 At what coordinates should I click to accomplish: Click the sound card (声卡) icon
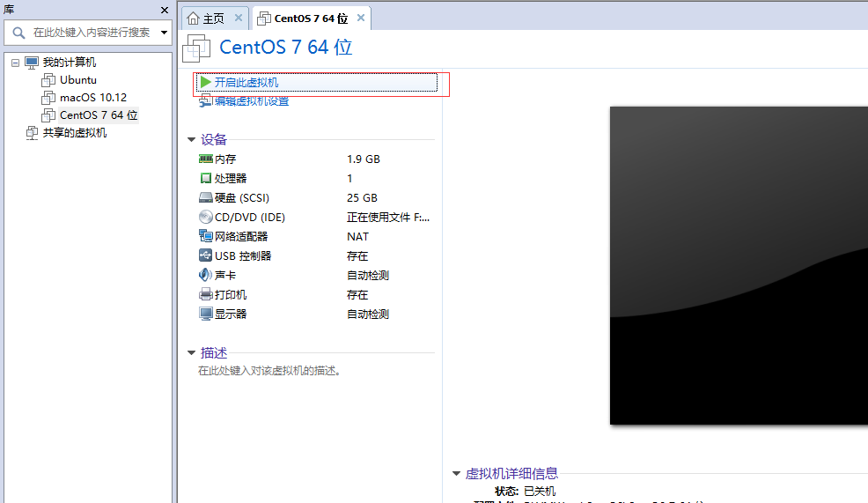[x=205, y=275]
